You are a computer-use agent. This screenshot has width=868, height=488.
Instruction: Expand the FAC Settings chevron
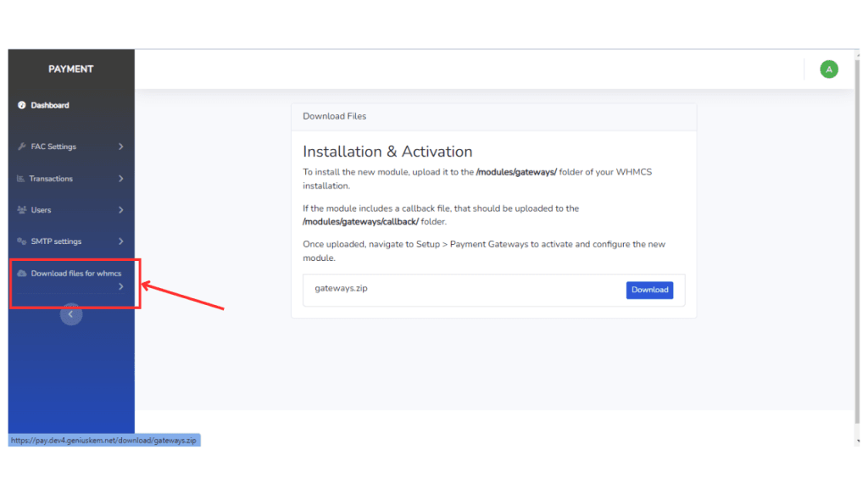point(120,147)
